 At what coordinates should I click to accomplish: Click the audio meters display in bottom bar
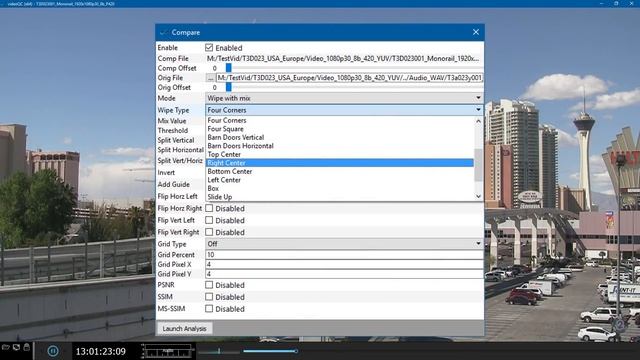coord(168,351)
